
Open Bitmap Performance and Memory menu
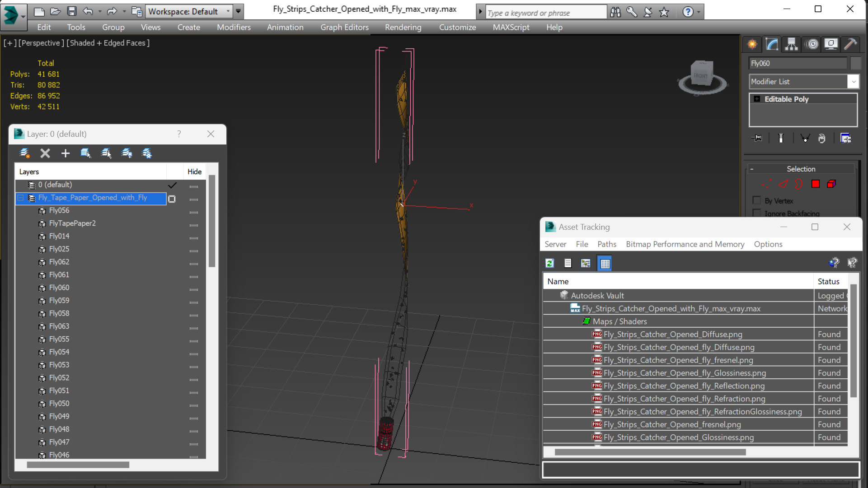tap(685, 244)
